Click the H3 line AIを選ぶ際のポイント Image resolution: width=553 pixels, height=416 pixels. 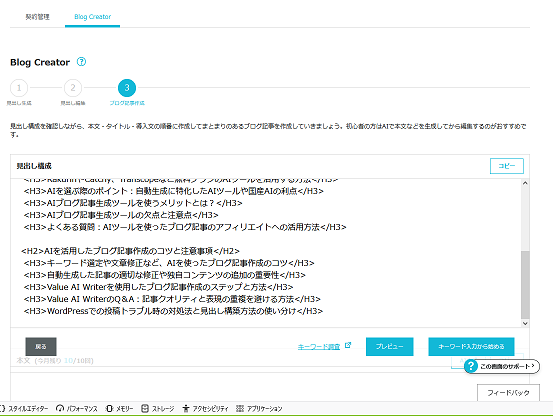174,191
